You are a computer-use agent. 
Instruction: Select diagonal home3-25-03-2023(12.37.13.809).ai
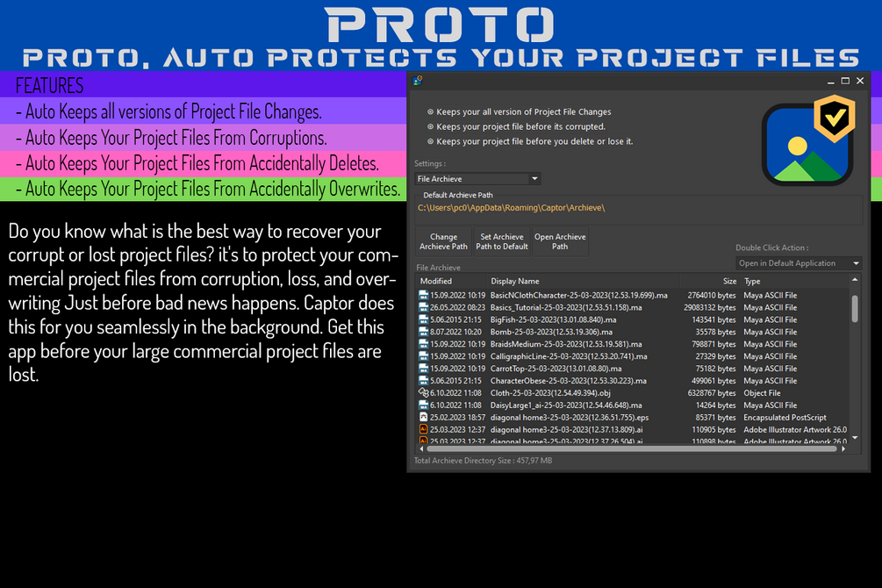[x=566, y=430]
